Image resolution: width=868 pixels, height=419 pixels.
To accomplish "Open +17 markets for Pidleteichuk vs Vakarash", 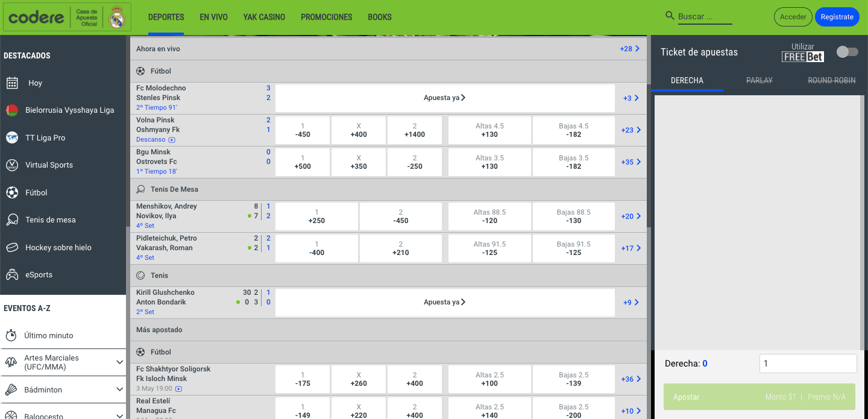I will click(x=631, y=248).
